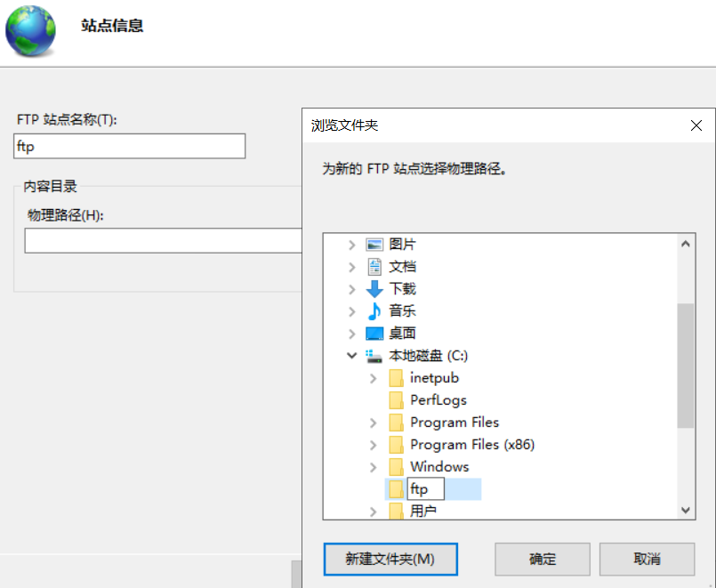Expand the inetpub folder chevron
The height and width of the screenshot is (588, 716).
click(x=374, y=378)
